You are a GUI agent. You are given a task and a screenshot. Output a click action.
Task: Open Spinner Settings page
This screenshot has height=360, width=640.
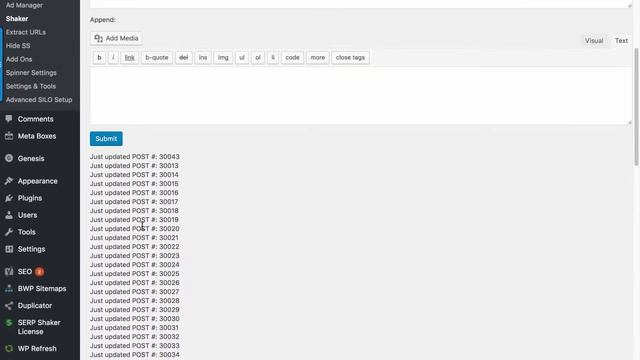click(31, 73)
